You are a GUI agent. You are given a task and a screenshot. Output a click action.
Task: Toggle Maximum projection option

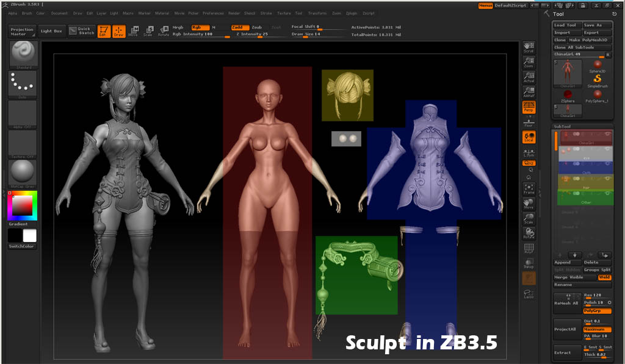coord(597,329)
